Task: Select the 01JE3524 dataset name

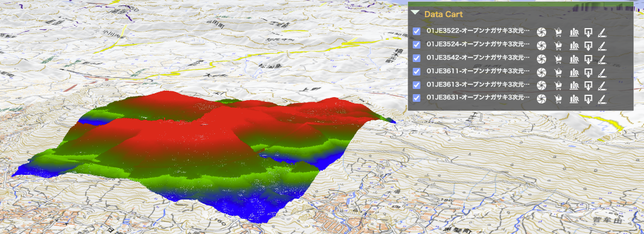Action: (x=478, y=44)
